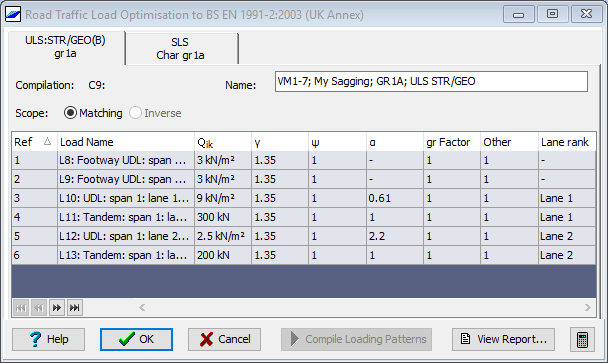Click the application icon in title bar
Viewport: 608px width, 363px height.
point(13,14)
